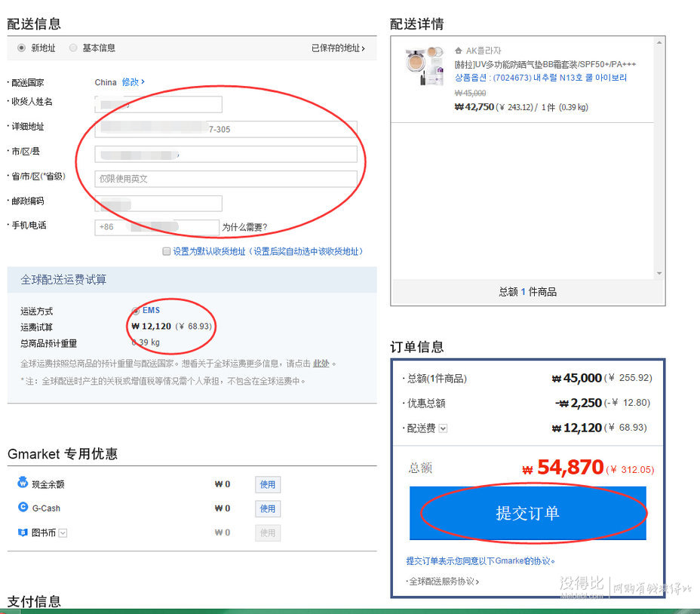Click the ₩12,120 shipping fee estimate
The height and width of the screenshot is (614, 700).
(151, 327)
